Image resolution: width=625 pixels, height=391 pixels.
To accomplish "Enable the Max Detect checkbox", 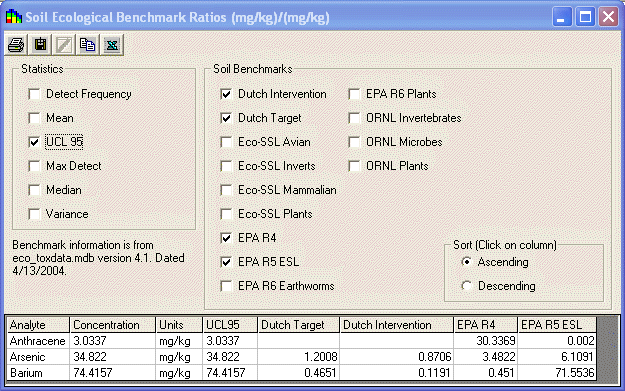I will coord(34,166).
